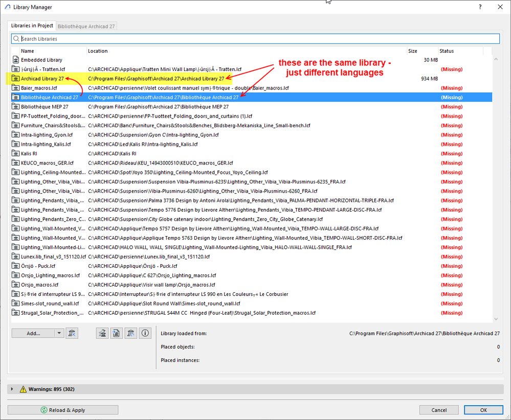Click the icon beside Simes-slot_round_wall.lcf
Viewport: 511px width, 420px height.
tap(16, 304)
